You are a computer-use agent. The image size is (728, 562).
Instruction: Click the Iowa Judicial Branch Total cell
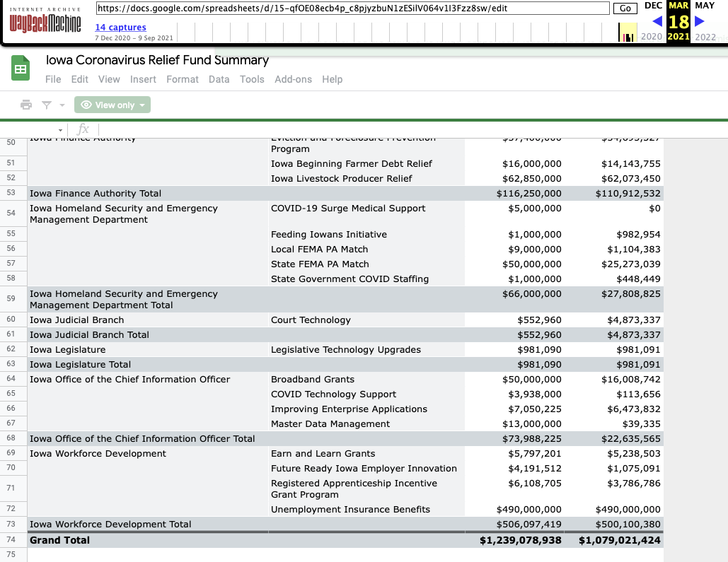(x=148, y=334)
